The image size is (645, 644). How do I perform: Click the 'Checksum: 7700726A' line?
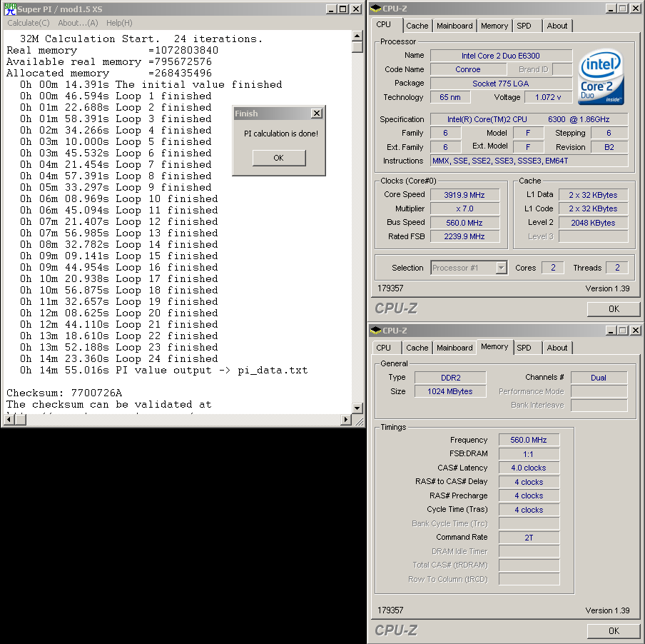click(x=64, y=393)
